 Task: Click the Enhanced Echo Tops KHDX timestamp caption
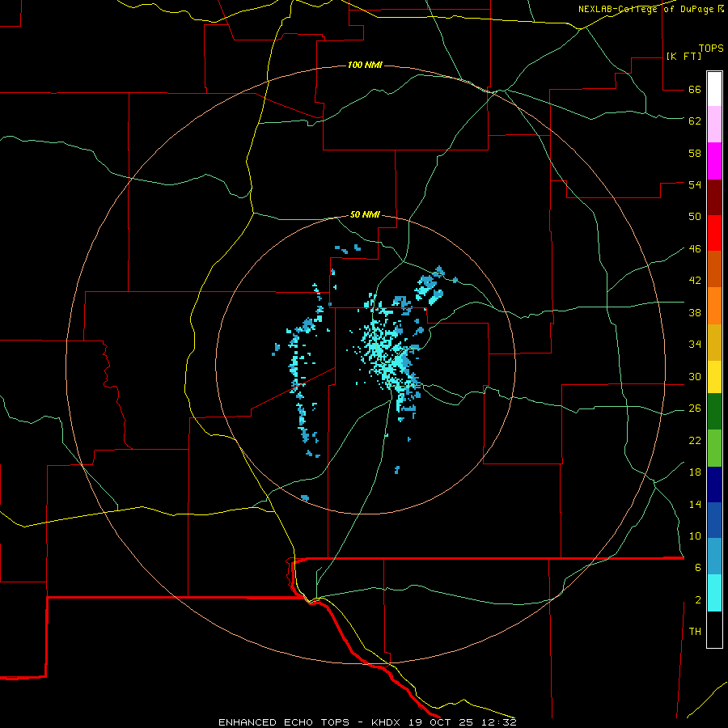[367, 722]
